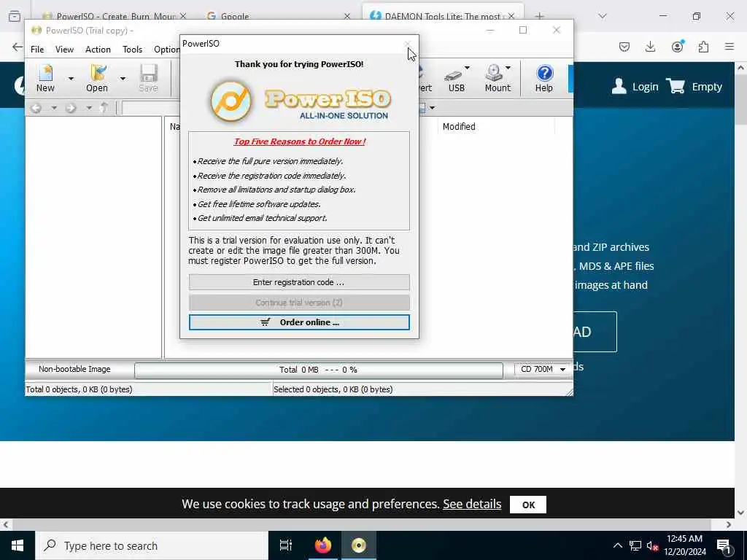Click the Order online button

[298, 322]
